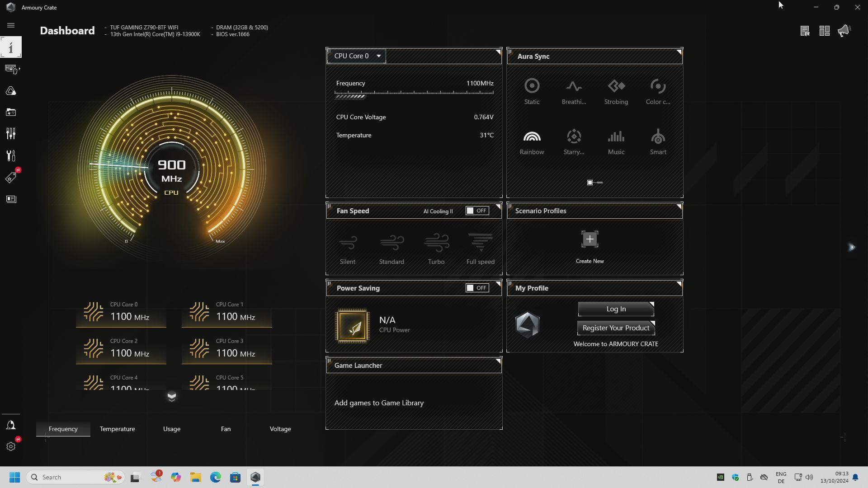
Task: Open the Device keyboard icon in sidebar
Action: pyautogui.click(x=11, y=69)
